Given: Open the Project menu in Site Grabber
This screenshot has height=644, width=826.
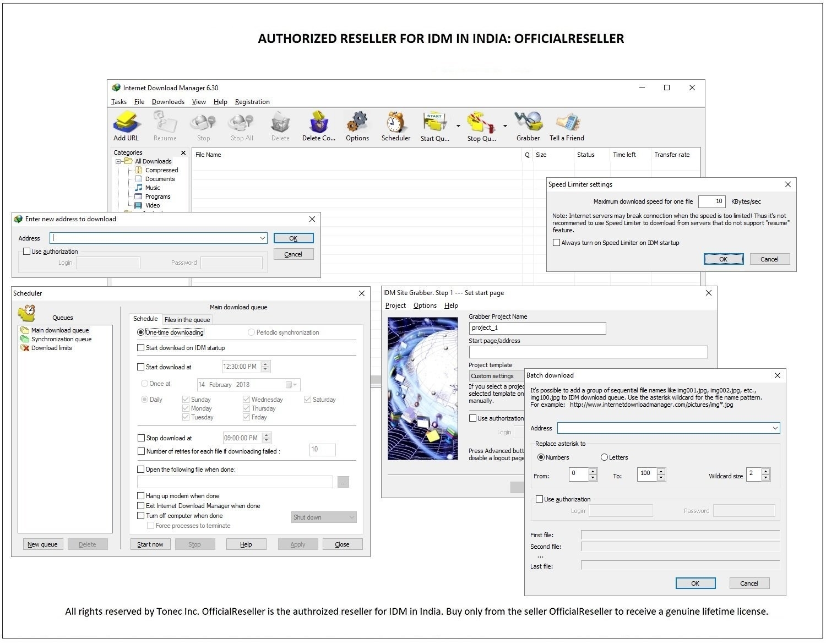Looking at the screenshot, I should point(395,305).
